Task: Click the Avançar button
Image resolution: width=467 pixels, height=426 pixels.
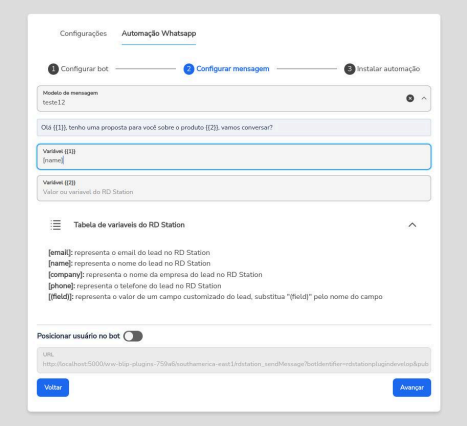Action: tap(412, 388)
